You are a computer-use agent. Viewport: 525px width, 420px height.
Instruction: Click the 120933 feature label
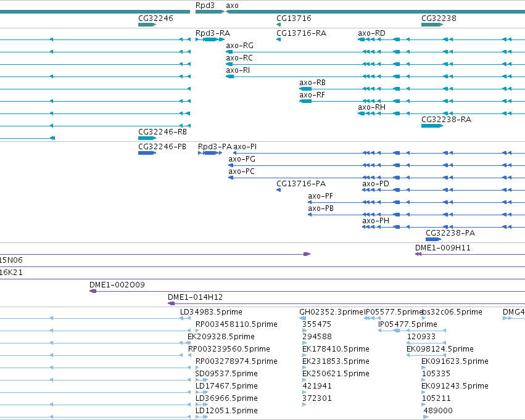click(x=421, y=337)
